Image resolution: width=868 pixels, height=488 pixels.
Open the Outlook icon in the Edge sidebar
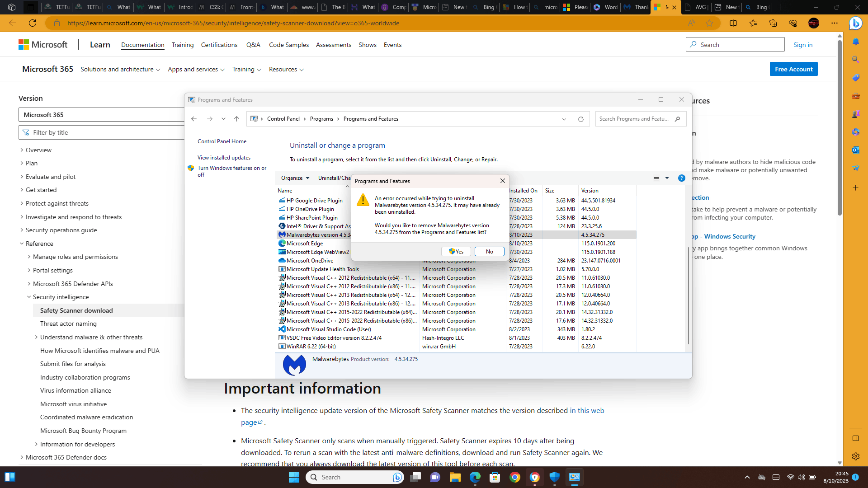pyautogui.click(x=856, y=150)
